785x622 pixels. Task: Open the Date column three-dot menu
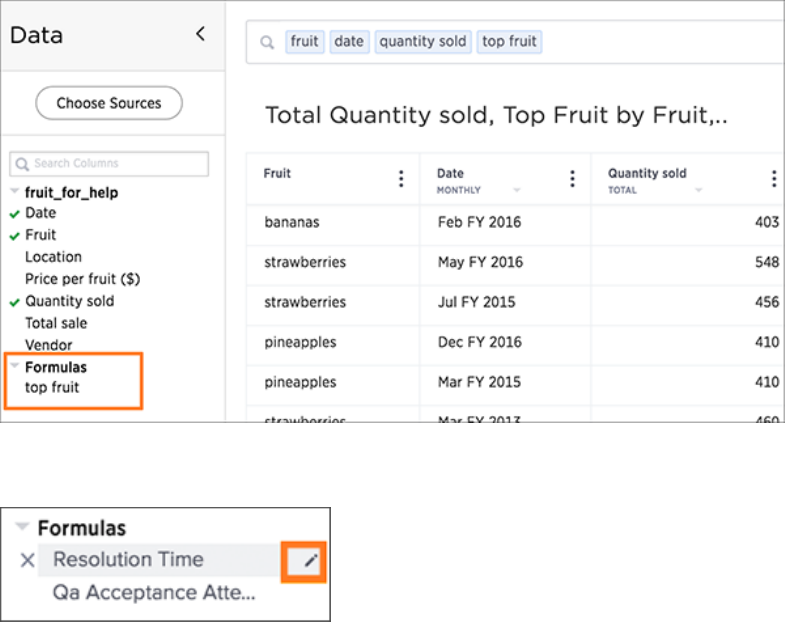572,179
